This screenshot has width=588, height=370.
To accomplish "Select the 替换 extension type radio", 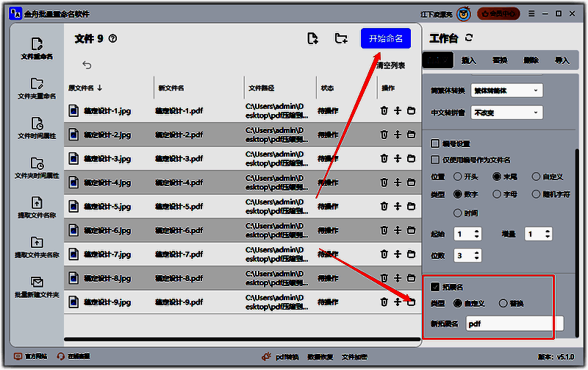I will pos(503,303).
